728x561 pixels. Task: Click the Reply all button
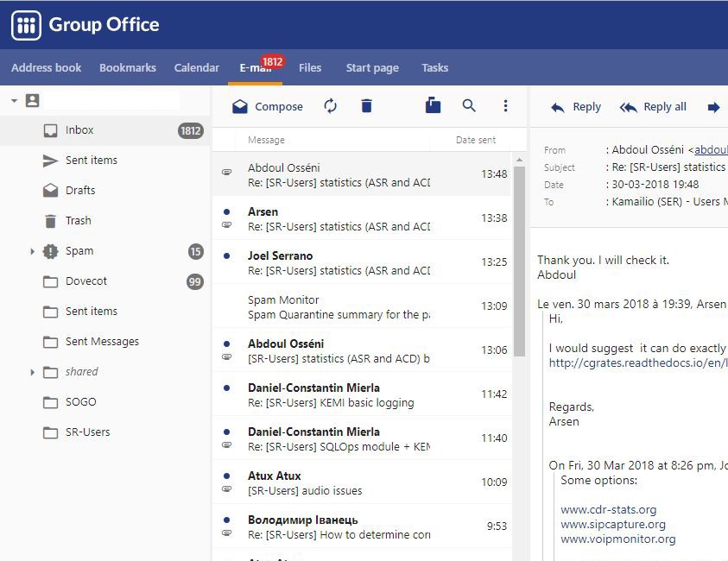[653, 106]
